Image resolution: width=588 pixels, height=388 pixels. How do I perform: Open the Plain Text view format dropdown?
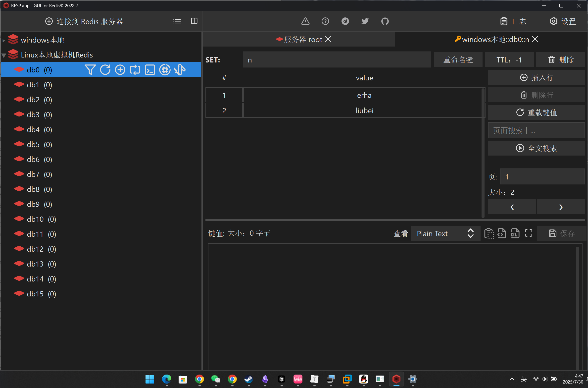[445, 233]
